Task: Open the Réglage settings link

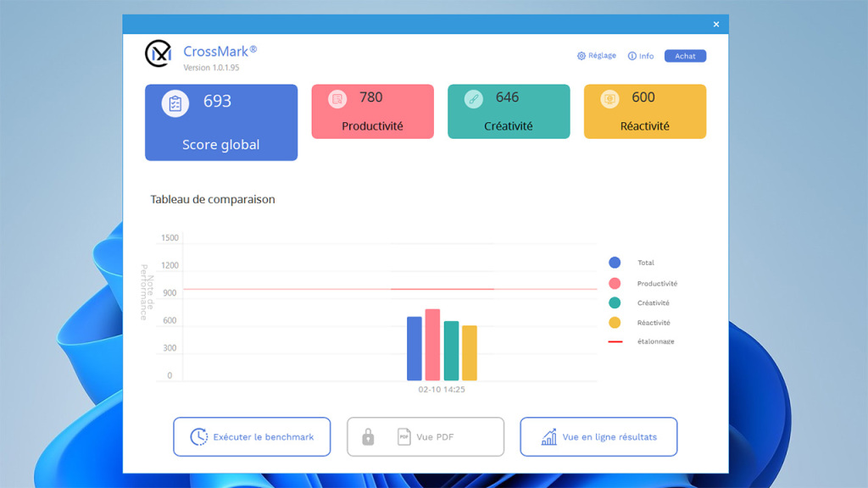Action: [596, 56]
